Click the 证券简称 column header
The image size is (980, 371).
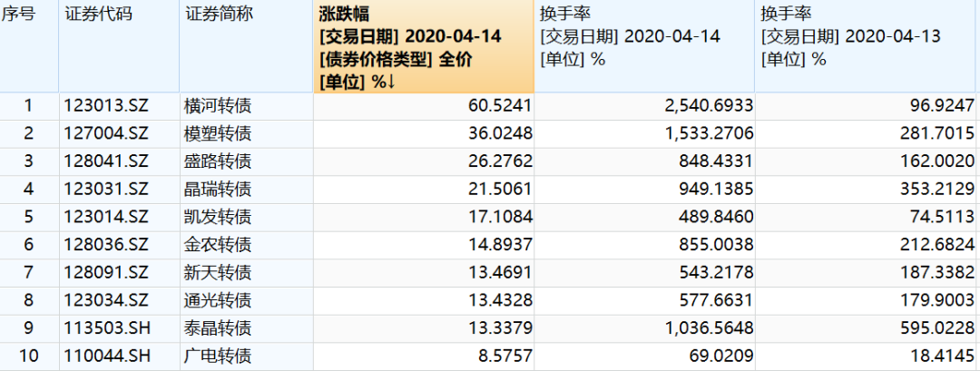246,47
